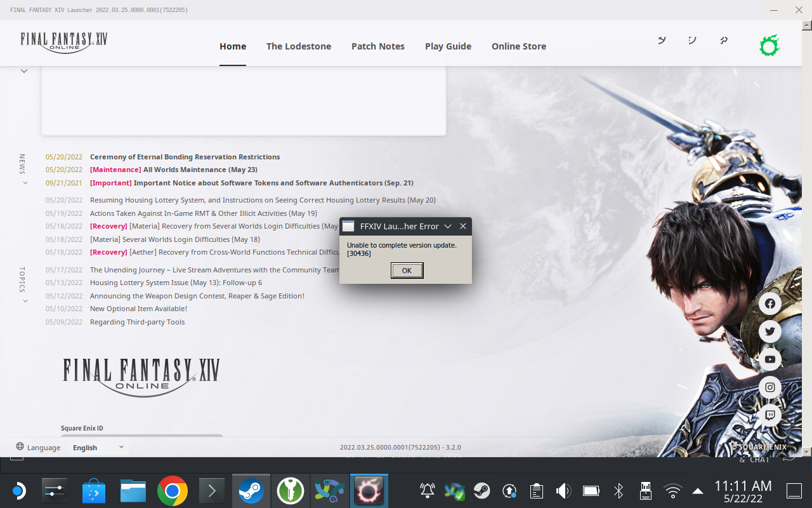Image resolution: width=812 pixels, height=508 pixels.
Task: Open All Worlds Maintenance (May 23) notice
Action: tap(174, 170)
